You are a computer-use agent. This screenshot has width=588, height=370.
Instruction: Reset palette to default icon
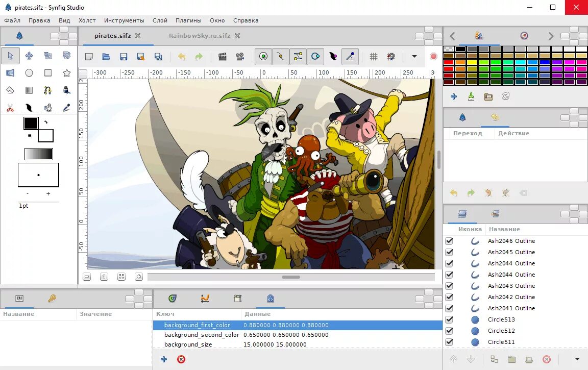pos(505,96)
